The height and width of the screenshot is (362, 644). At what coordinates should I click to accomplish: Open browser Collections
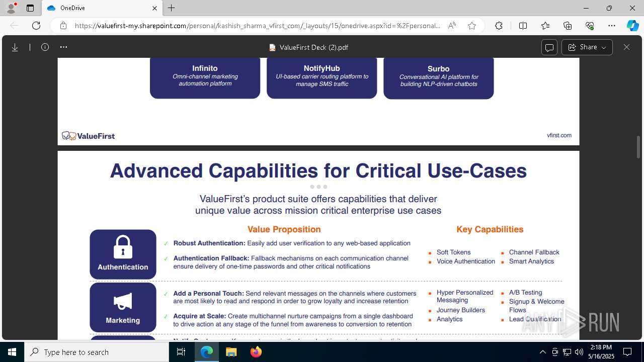pyautogui.click(x=568, y=26)
